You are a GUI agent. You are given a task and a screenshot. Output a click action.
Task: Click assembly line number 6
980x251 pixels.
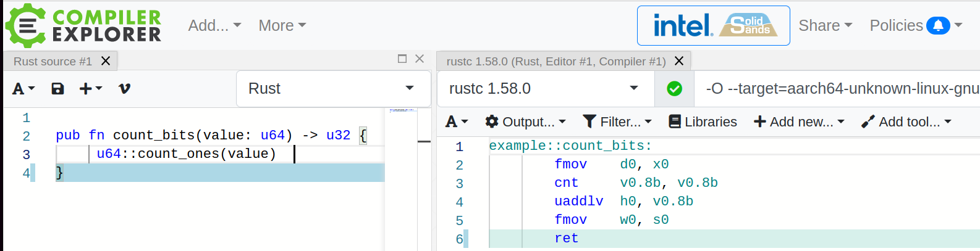coord(459,239)
